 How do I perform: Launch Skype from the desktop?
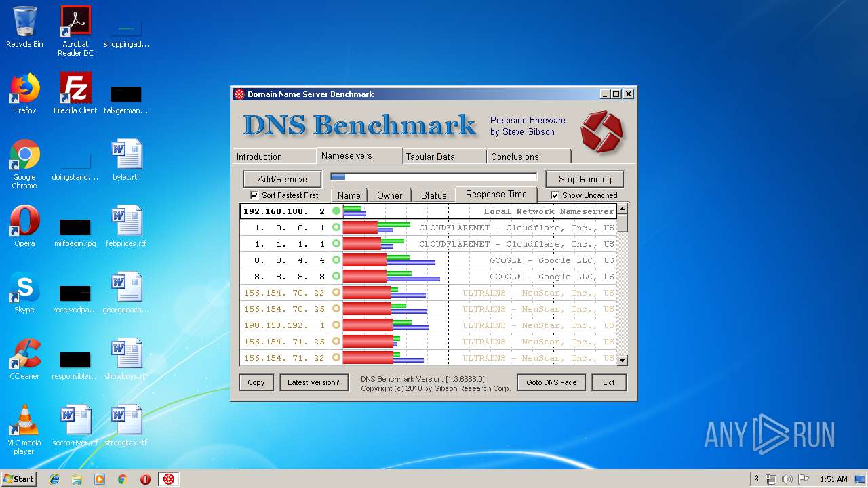click(x=24, y=293)
